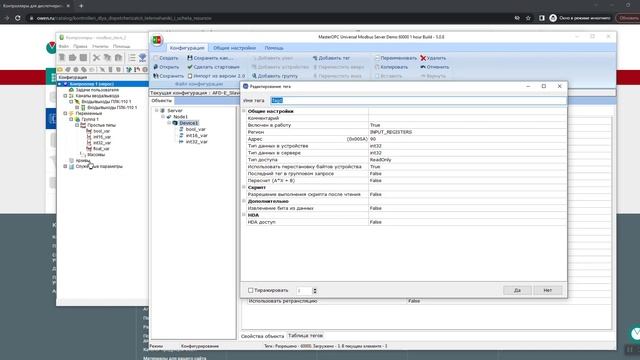This screenshot has height=360, width=640.
Task: Select int16_var in the Server objects tree
Action: pyautogui.click(x=197, y=136)
